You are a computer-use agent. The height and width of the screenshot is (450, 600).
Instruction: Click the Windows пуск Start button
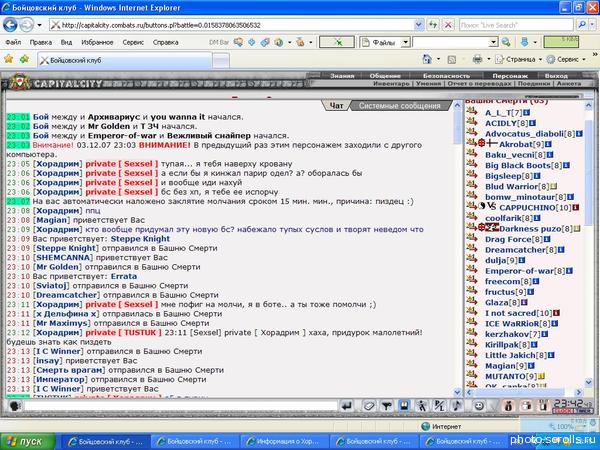pos(28,442)
